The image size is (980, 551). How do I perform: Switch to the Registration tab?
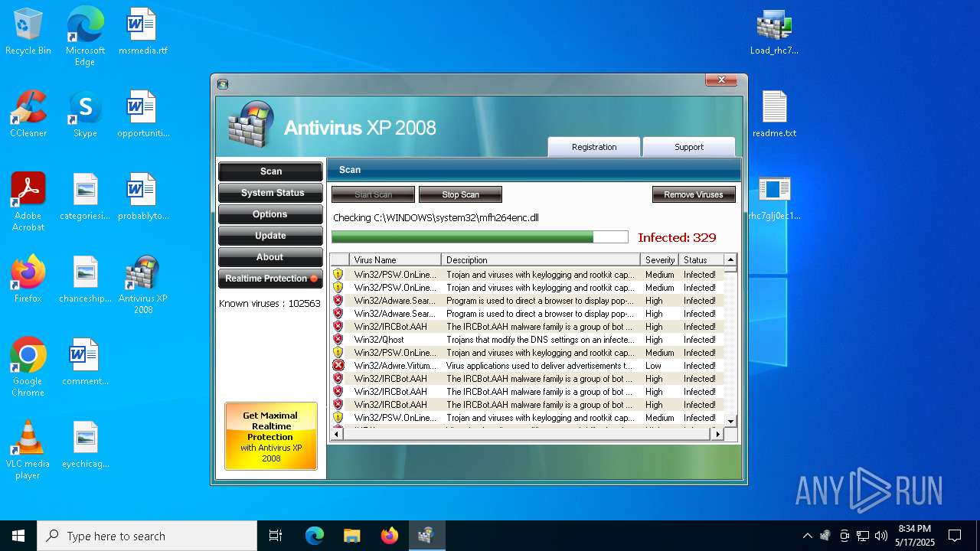[594, 147]
